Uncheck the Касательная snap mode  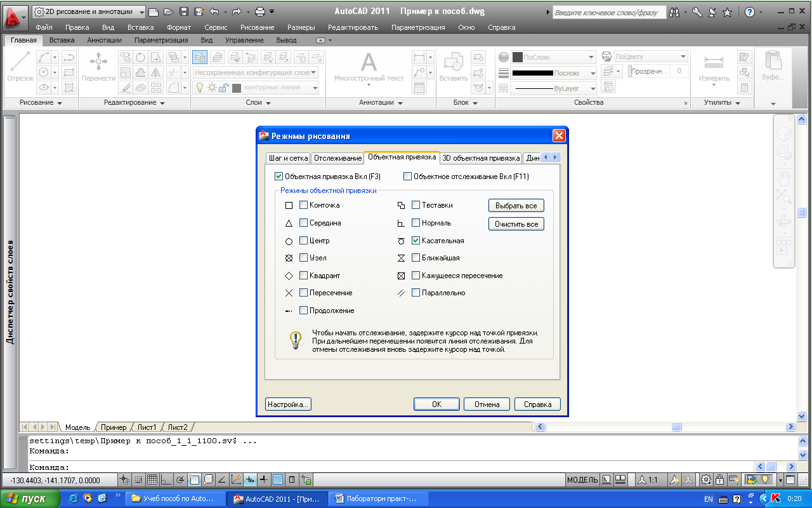tap(416, 241)
